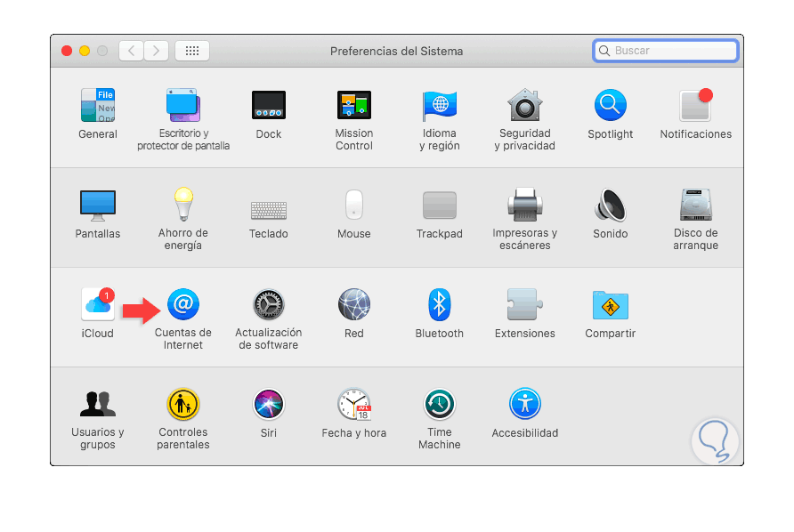794x532 pixels.
Task: Close the Preferencias del Sistema window
Action: [x=67, y=51]
